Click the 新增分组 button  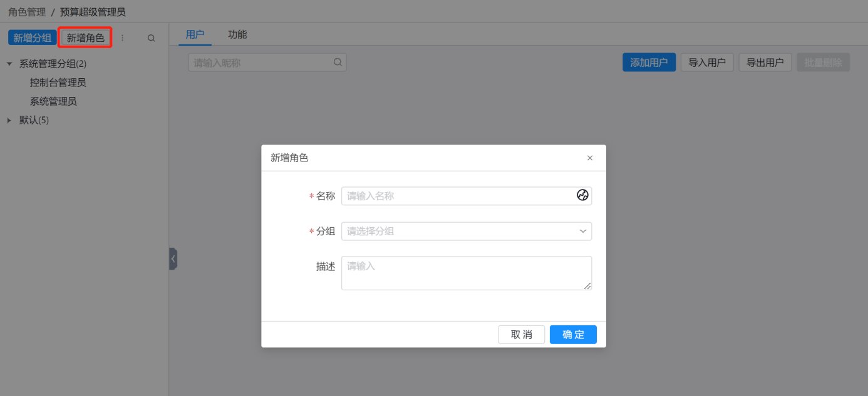[x=33, y=38]
